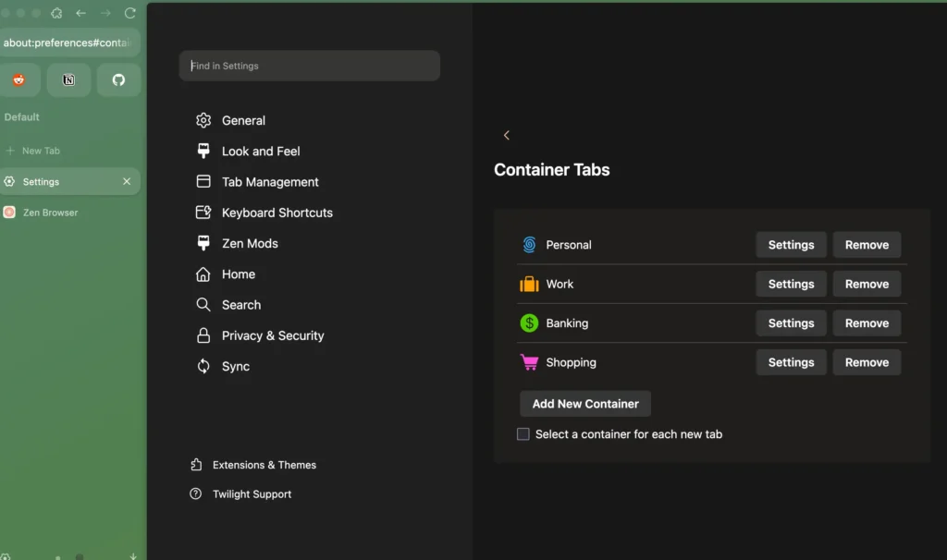Click the Shopping container cart icon
Viewport: 947px width, 560px height.
(529, 361)
